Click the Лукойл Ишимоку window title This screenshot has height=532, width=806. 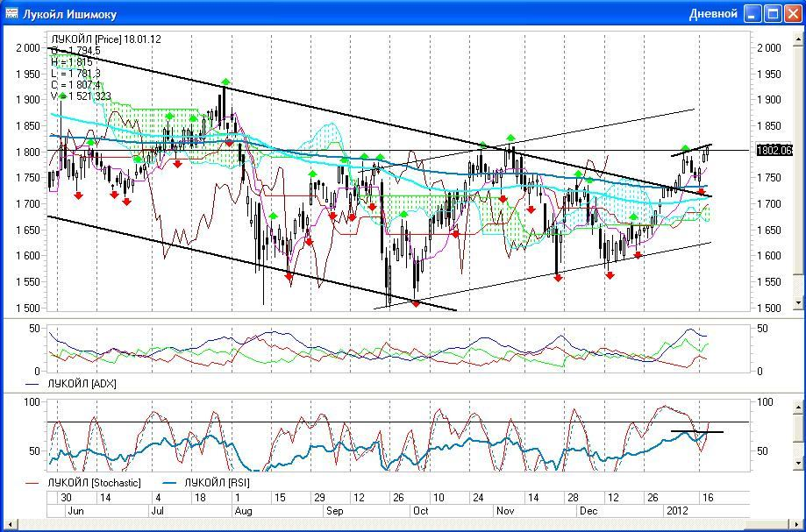(69, 14)
